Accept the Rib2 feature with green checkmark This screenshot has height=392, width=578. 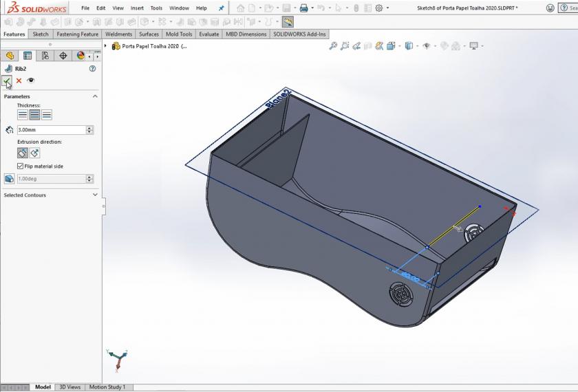pos(7,81)
